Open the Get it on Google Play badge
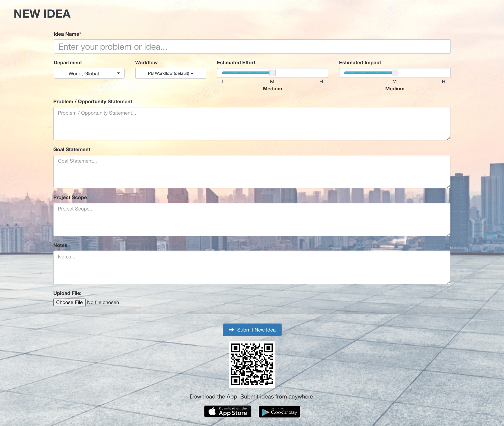 pyautogui.click(x=279, y=411)
